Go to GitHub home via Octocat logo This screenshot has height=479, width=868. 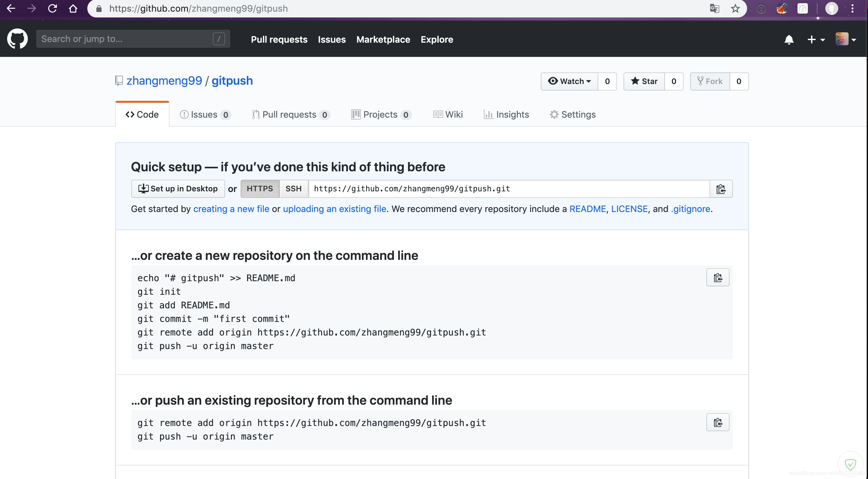(17, 39)
